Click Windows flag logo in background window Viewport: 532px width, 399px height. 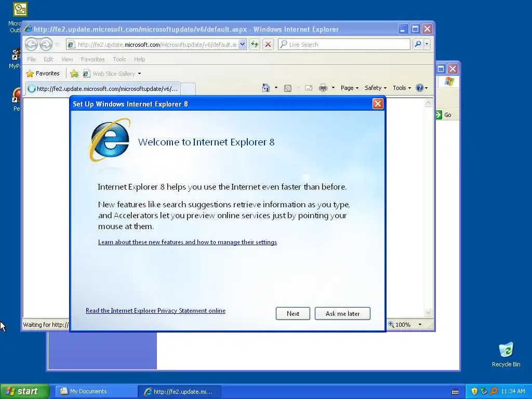click(449, 82)
